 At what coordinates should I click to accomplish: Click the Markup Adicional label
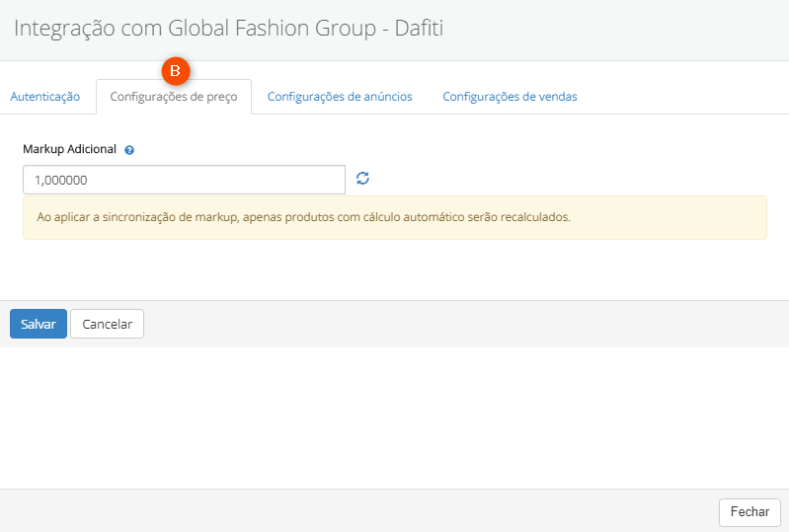click(x=69, y=149)
